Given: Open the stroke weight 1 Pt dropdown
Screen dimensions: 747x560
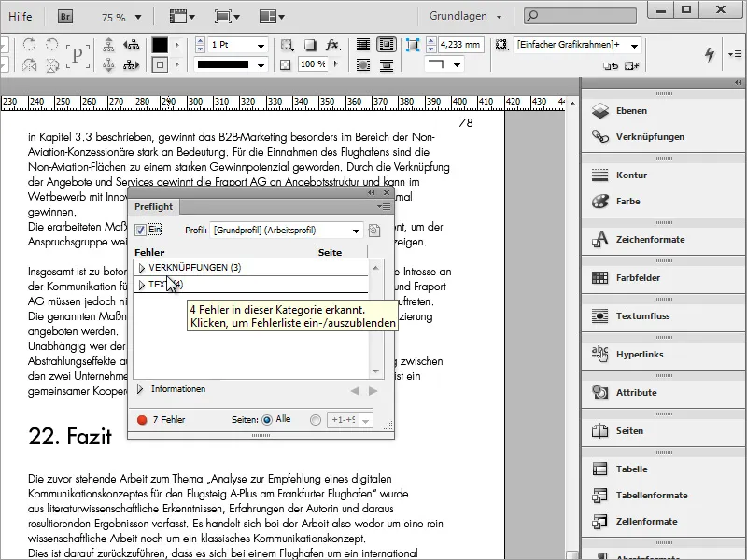Looking at the screenshot, I should (x=261, y=46).
